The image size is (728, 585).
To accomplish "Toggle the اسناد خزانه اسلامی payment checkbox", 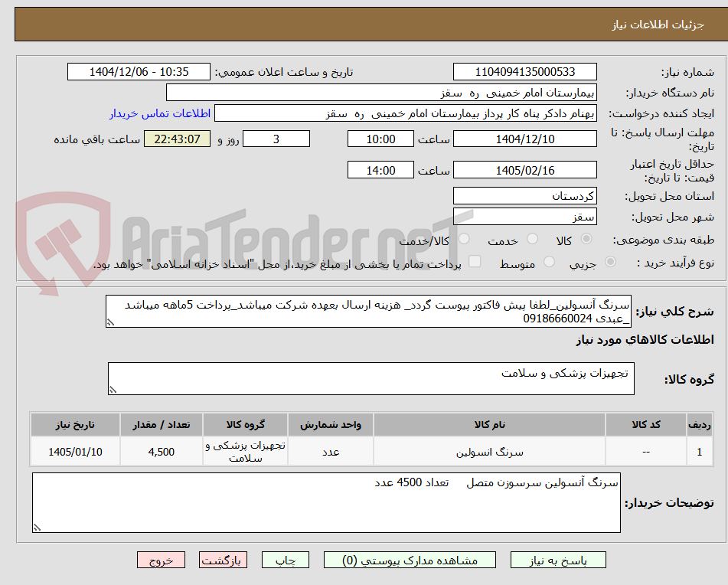I will point(475,261).
